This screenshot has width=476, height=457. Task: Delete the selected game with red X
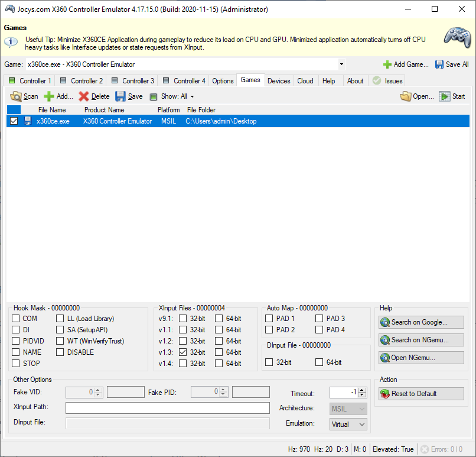click(x=84, y=96)
